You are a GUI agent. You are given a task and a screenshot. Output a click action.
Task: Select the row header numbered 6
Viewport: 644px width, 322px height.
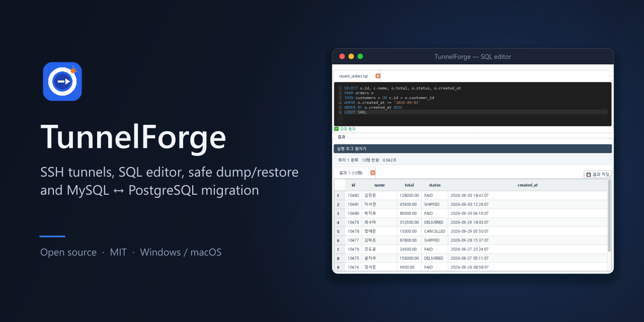[x=340, y=240]
